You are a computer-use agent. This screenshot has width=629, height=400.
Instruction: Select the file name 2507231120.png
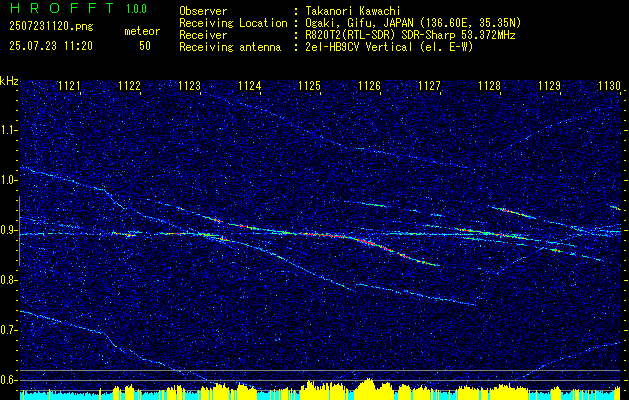pyautogui.click(x=51, y=27)
